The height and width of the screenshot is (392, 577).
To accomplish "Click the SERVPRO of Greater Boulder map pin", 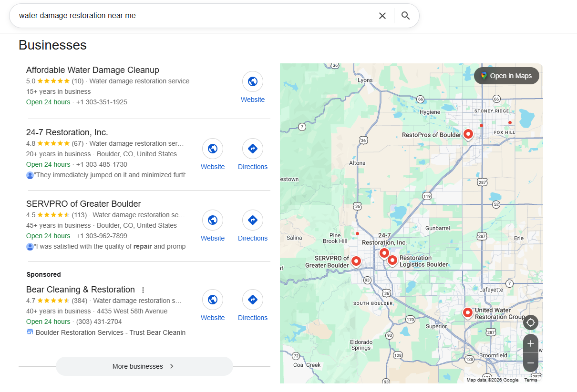I will click(356, 261).
